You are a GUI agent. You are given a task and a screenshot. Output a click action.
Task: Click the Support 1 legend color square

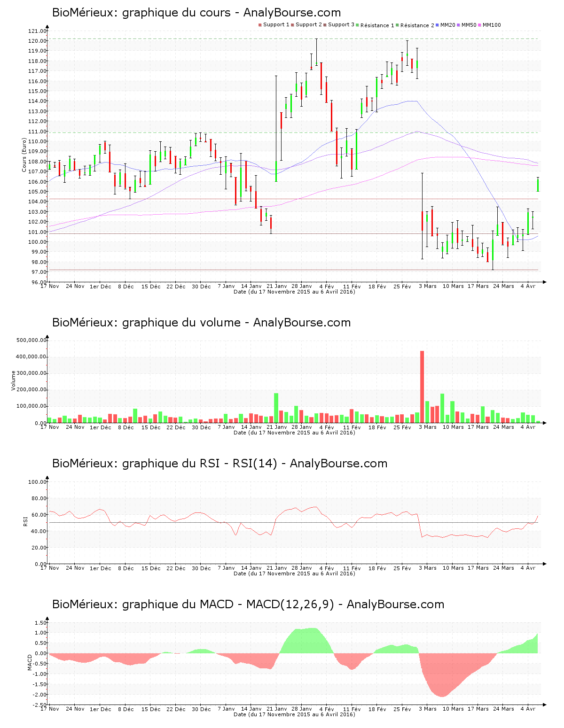[x=260, y=25]
